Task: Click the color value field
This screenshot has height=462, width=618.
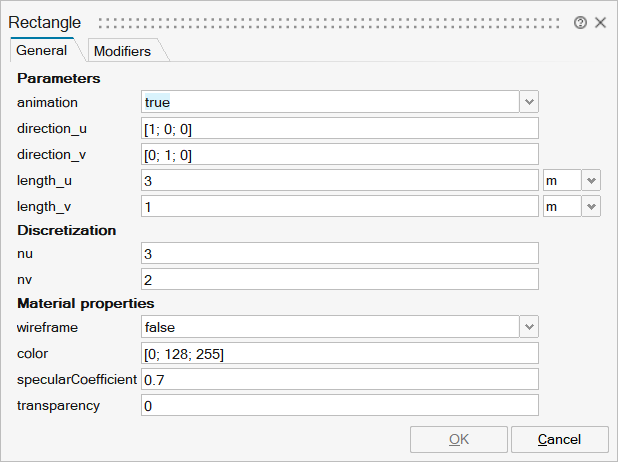Action: [340, 353]
